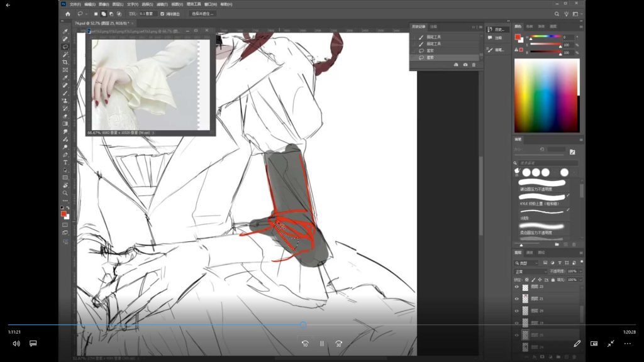Viewport: 644px width, 362px height.
Task: Open layer blend mode dropdown
Action: tap(531, 271)
